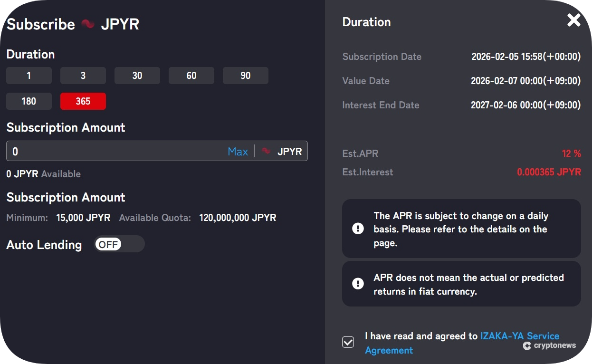Click the Subscription Date value 2026-02-05 15:58
592x364 pixels.
[526, 57]
